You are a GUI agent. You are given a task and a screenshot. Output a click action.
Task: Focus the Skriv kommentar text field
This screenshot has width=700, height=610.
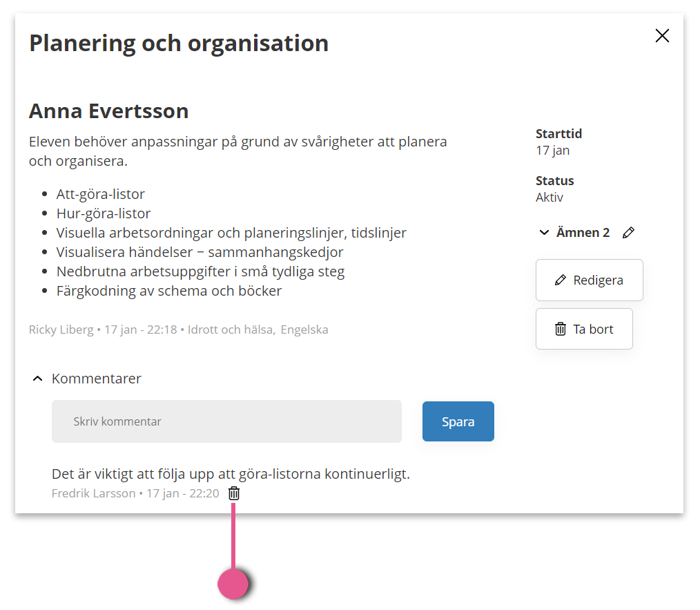point(227,421)
